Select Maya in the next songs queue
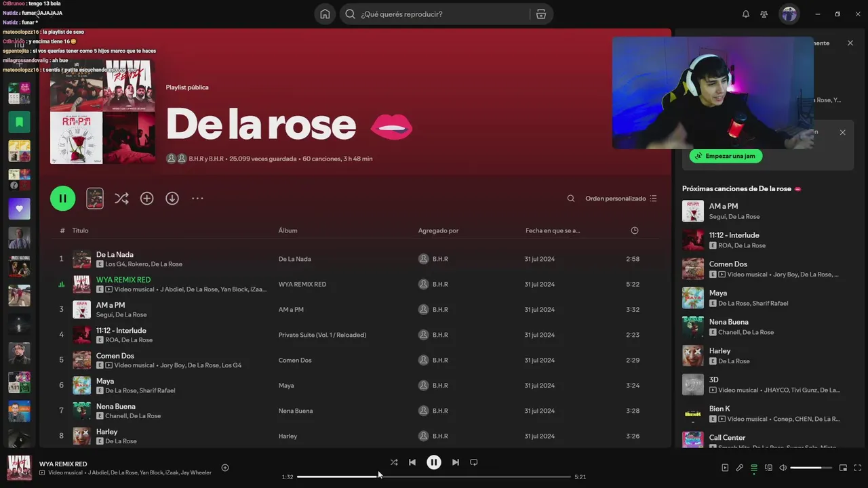Screen dimensions: 868x488 pos(768,298)
